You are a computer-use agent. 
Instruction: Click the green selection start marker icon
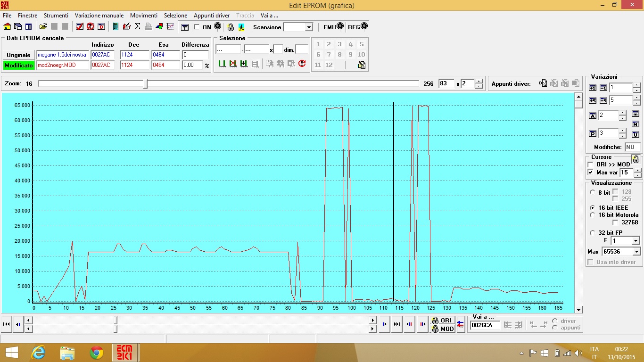222,64
